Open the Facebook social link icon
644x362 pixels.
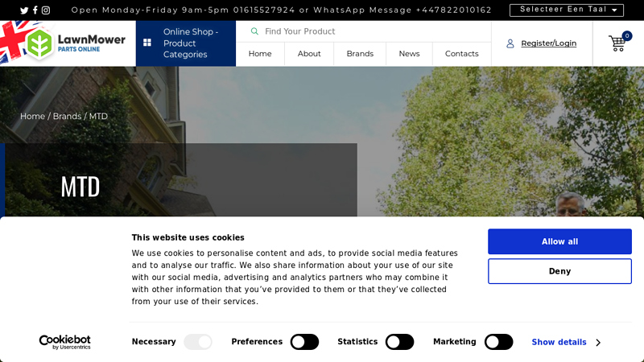point(35,10)
